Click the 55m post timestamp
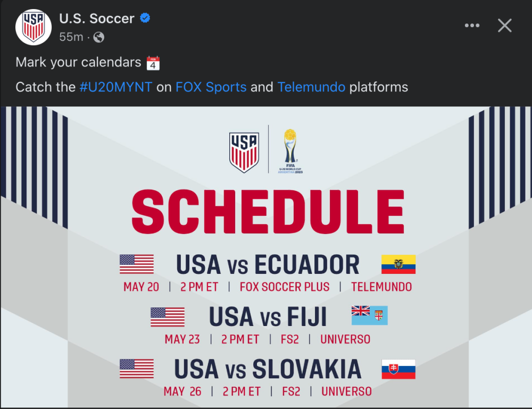This screenshot has width=532, height=409. click(x=71, y=37)
